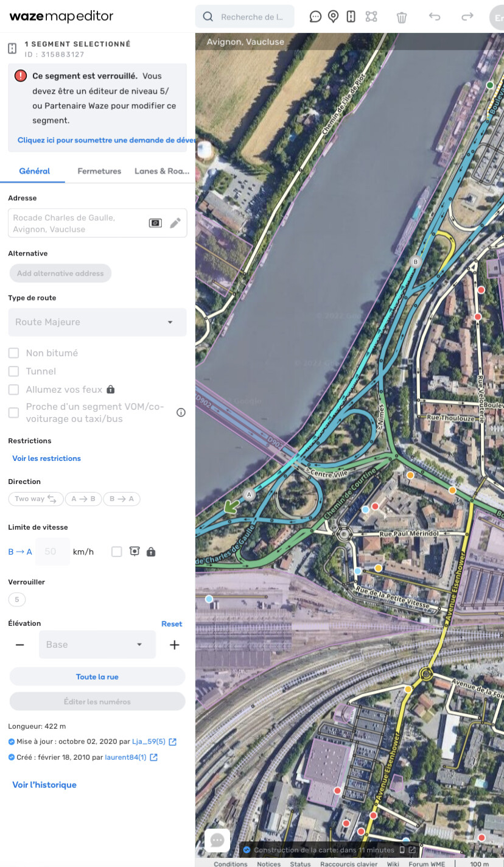Screen dimensions: 504x867
Task: Tick the unverified speed limit checkbox
Action: (x=117, y=552)
